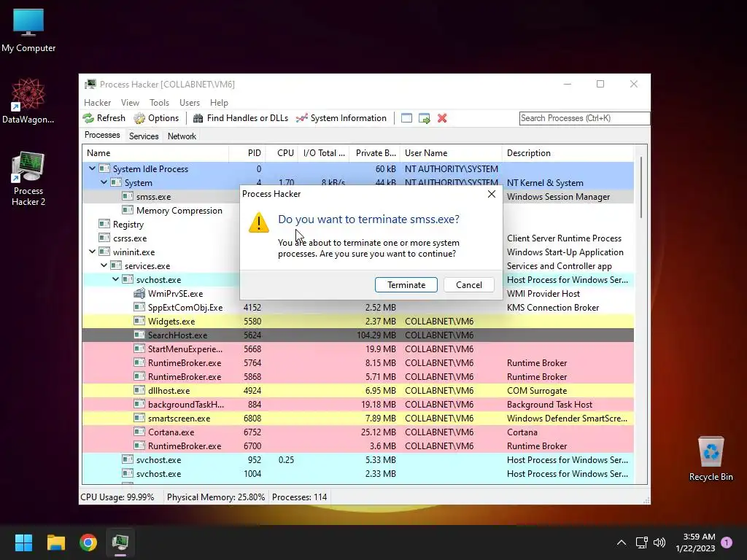
Task: Select the smartscreen.exe process row
Action: (x=358, y=418)
